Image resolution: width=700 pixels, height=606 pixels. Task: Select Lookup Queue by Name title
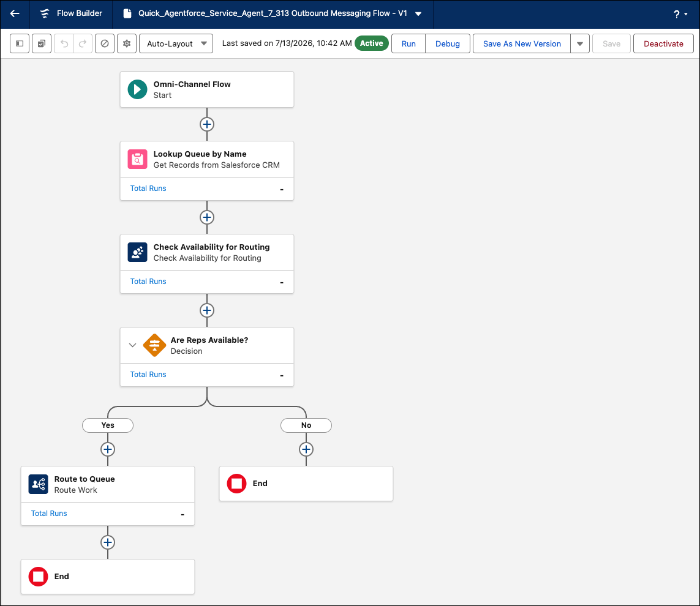[x=200, y=154]
